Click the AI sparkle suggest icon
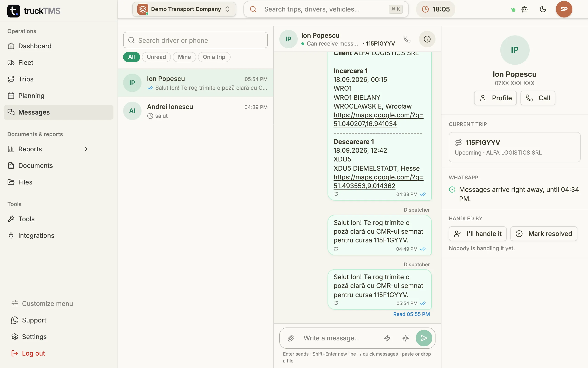 (406, 338)
